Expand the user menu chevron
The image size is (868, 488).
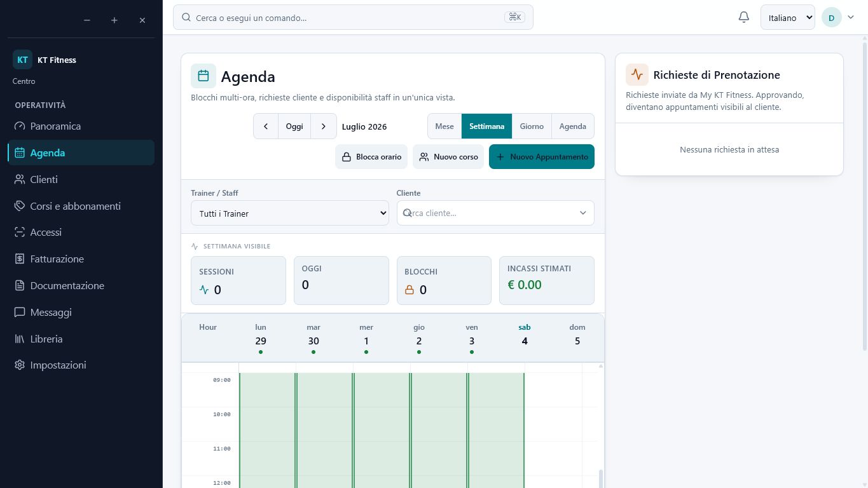pos(851,18)
